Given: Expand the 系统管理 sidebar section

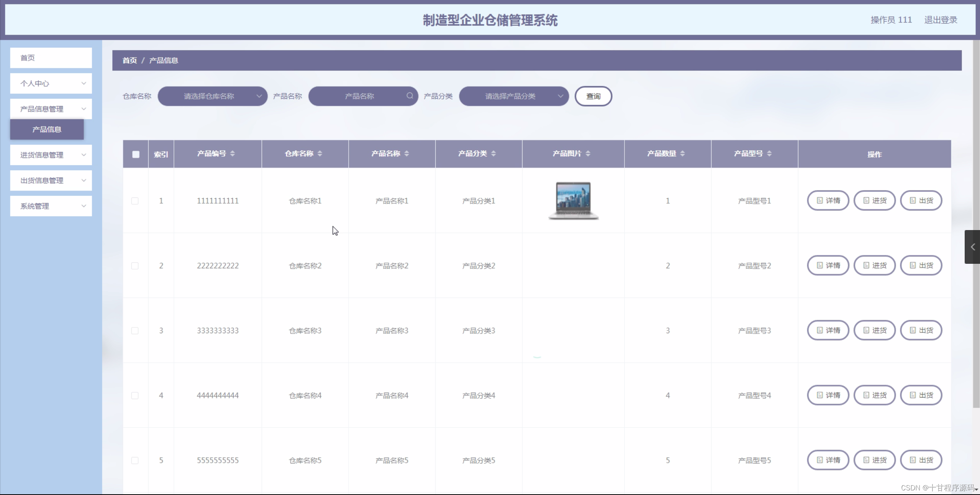Looking at the screenshot, I should coord(51,206).
